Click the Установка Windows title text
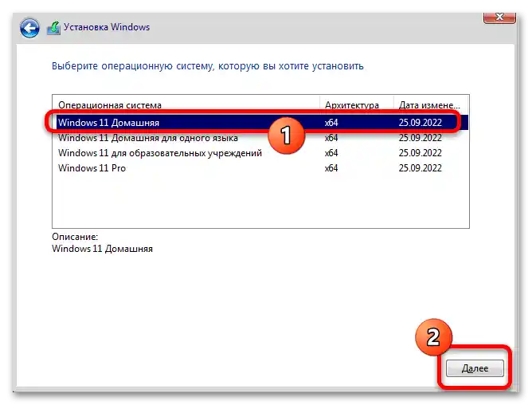 coord(107,27)
